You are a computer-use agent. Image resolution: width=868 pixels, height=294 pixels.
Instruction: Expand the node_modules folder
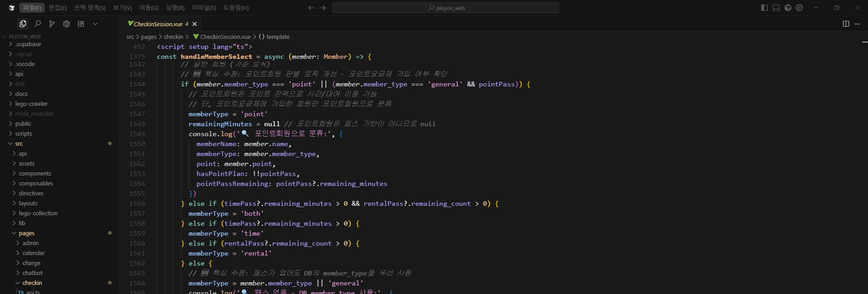59,114
